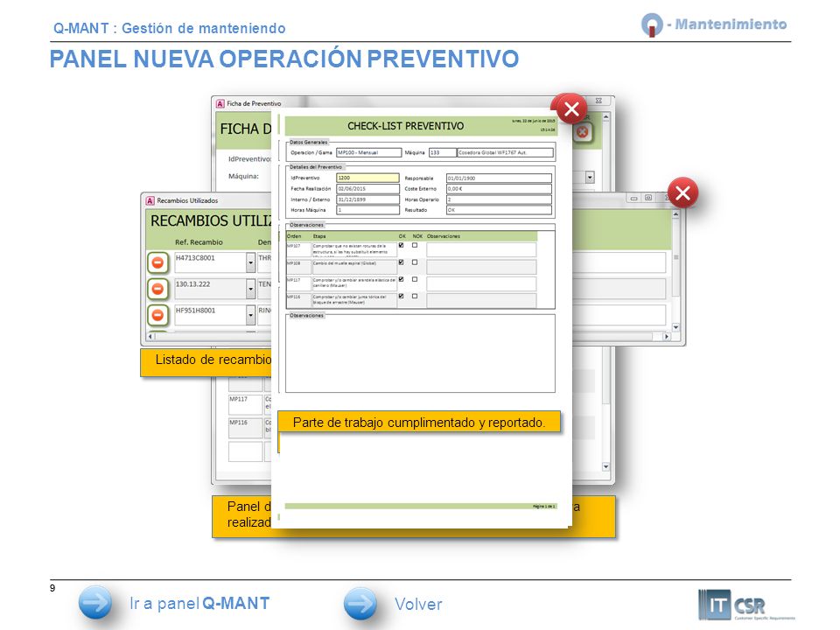Toggle NOK checkbox for step MP117

coord(415,279)
